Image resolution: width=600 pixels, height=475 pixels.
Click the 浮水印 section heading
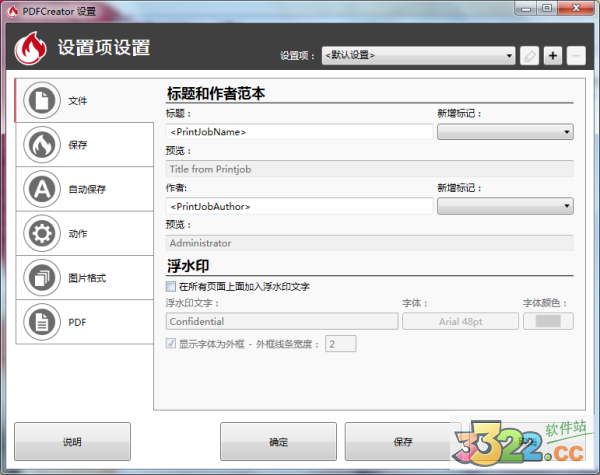tap(188, 266)
